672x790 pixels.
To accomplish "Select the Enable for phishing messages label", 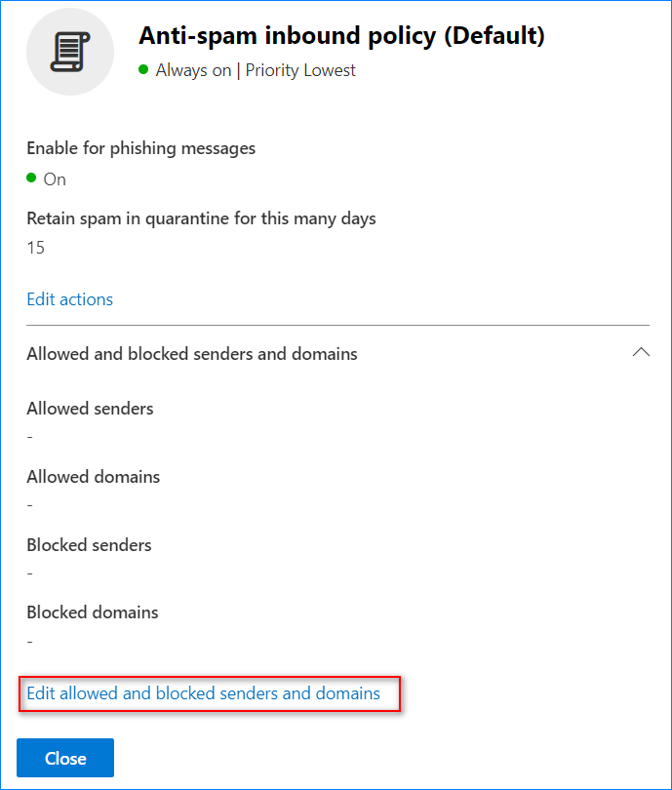I will (x=141, y=148).
